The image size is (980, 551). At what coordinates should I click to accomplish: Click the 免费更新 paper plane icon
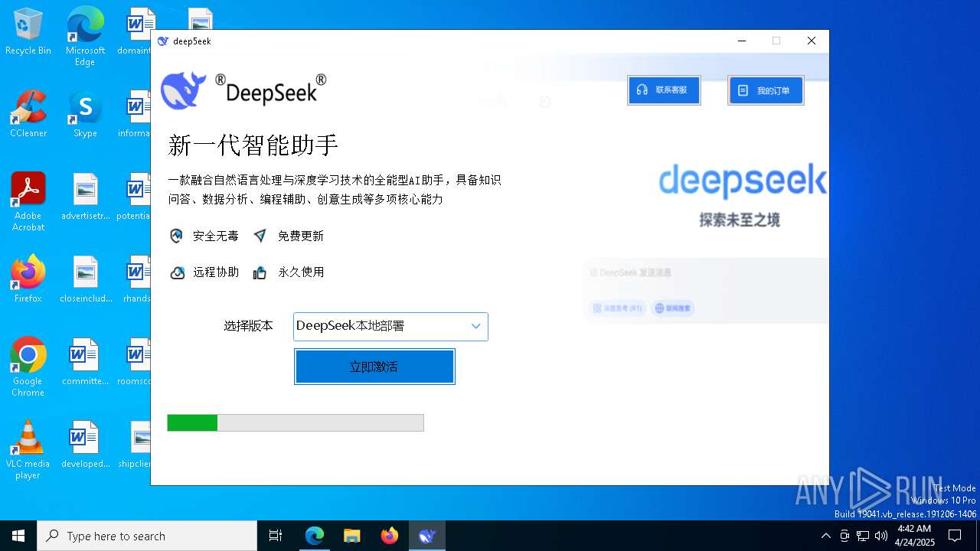pos(260,236)
